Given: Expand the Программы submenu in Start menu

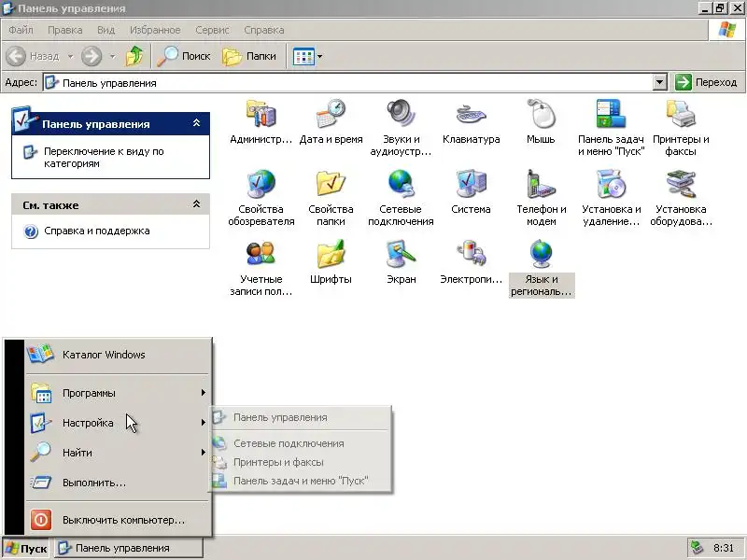Looking at the screenshot, I should 118,393.
